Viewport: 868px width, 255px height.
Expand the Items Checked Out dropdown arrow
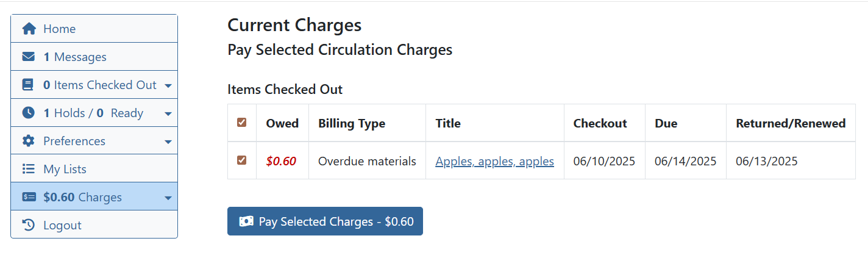(168, 85)
